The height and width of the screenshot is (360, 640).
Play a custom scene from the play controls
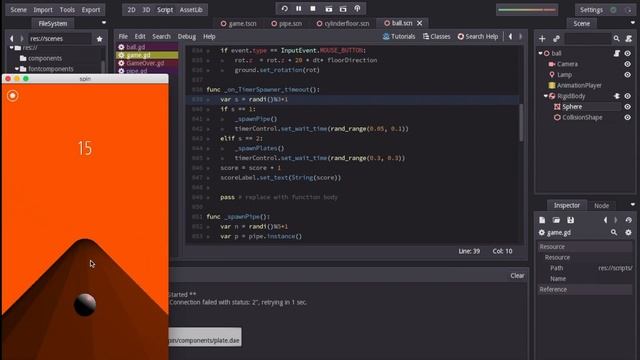(343, 9)
